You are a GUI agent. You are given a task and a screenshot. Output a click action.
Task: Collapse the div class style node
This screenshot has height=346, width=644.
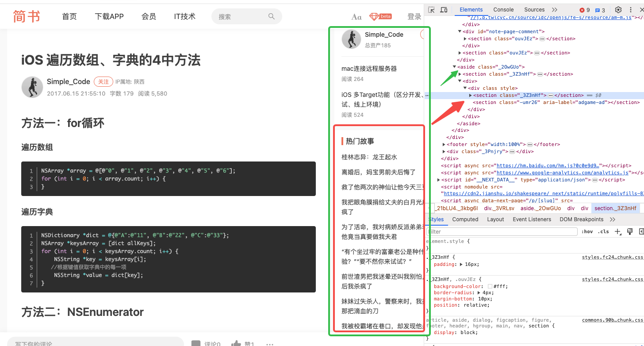pyautogui.click(x=465, y=88)
